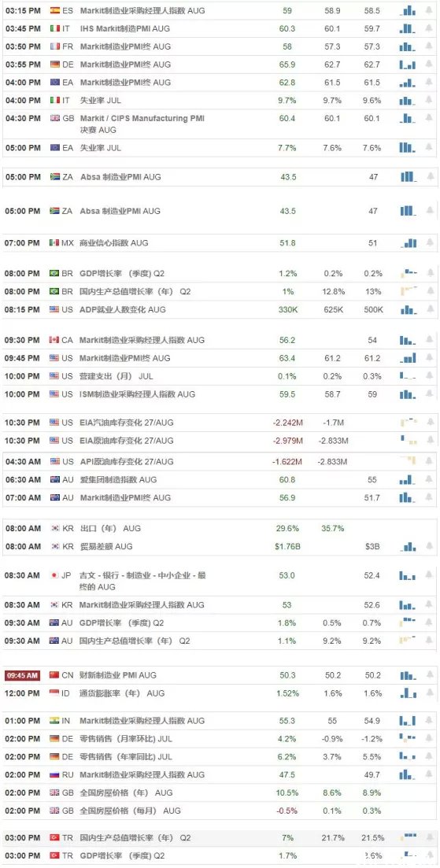
Task: Click the red highlighted 09:45 AM time
Action: [23, 675]
